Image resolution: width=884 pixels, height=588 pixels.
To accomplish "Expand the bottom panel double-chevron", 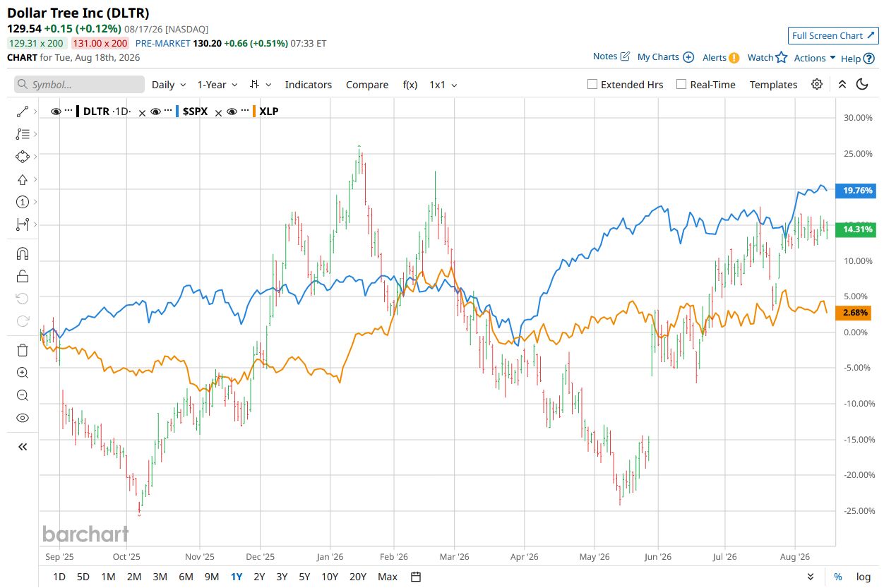I will [x=811, y=577].
